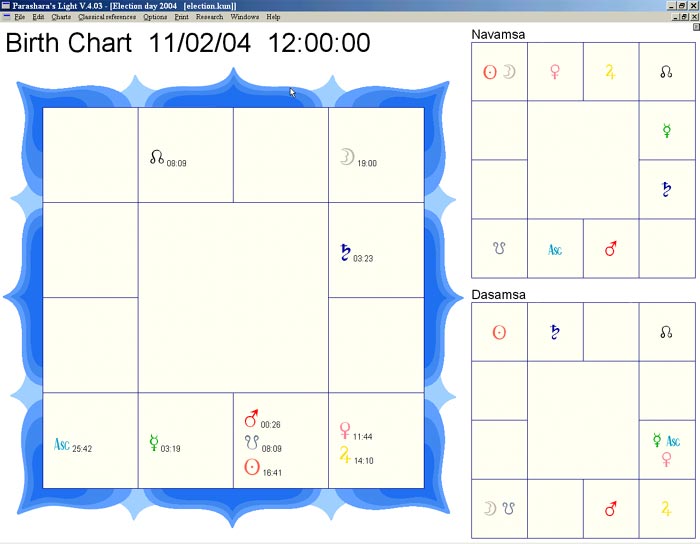Open the Edit menu
Image resolution: width=700 pixels, height=544 pixels.
click(38, 17)
